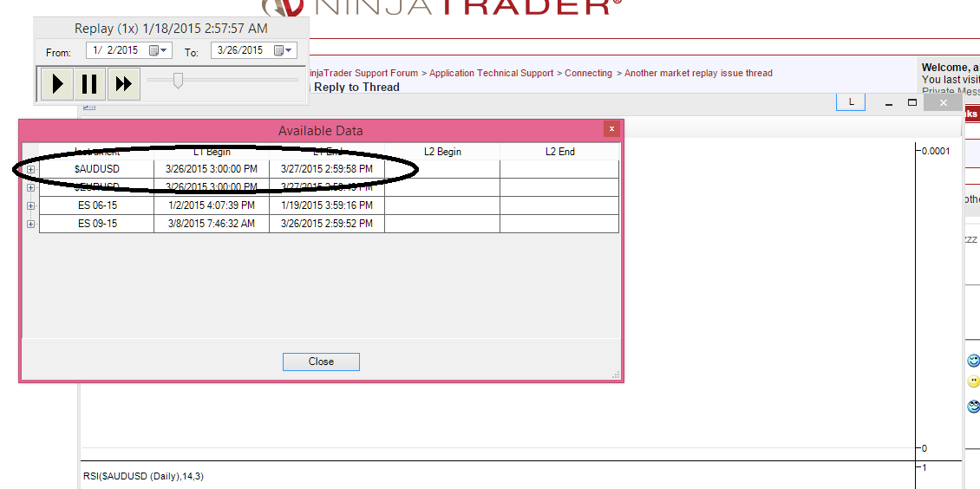Image resolution: width=980 pixels, height=489 pixels.
Task: Click L1 End cell 3/26/2015 2:59:52 PM
Action: (x=327, y=224)
